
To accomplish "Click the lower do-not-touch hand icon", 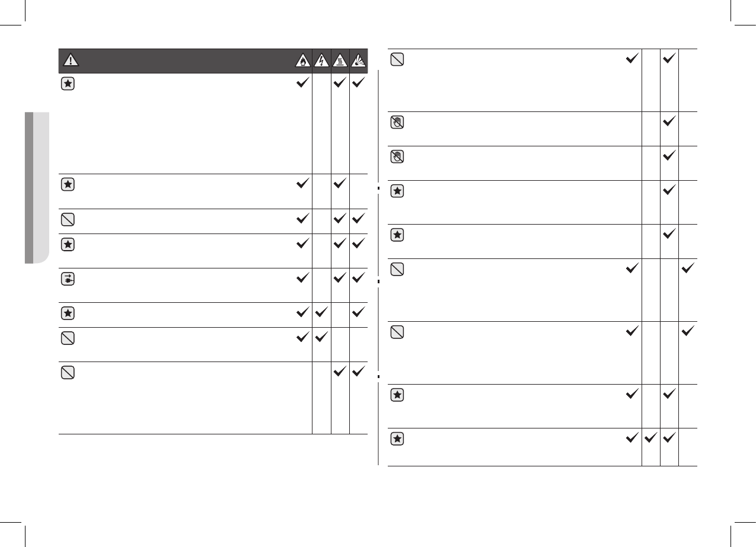I will click(398, 156).
